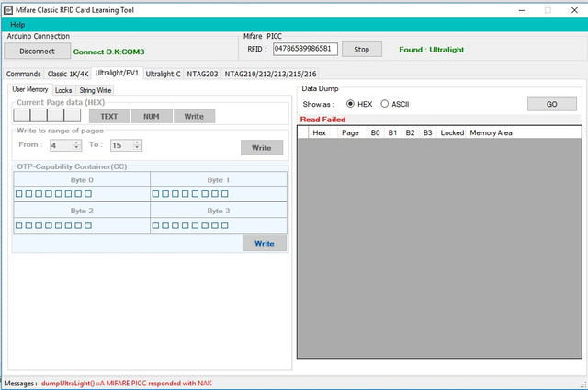Image resolution: width=588 pixels, height=390 pixels.
Task: Increase the From page value
Action: (76, 143)
